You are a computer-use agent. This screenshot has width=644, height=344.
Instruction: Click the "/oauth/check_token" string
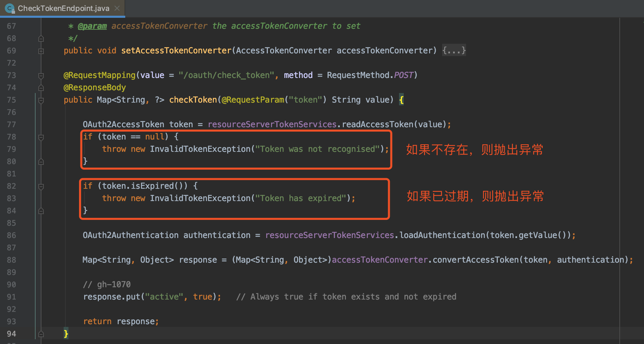click(226, 75)
